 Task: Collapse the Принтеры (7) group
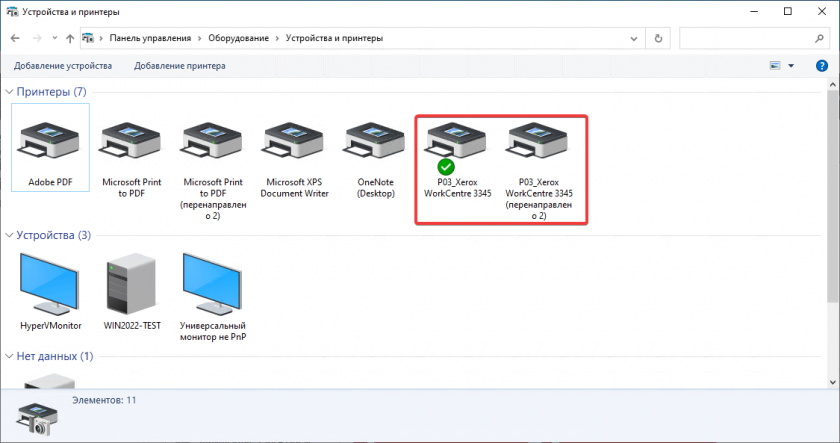[9, 92]
